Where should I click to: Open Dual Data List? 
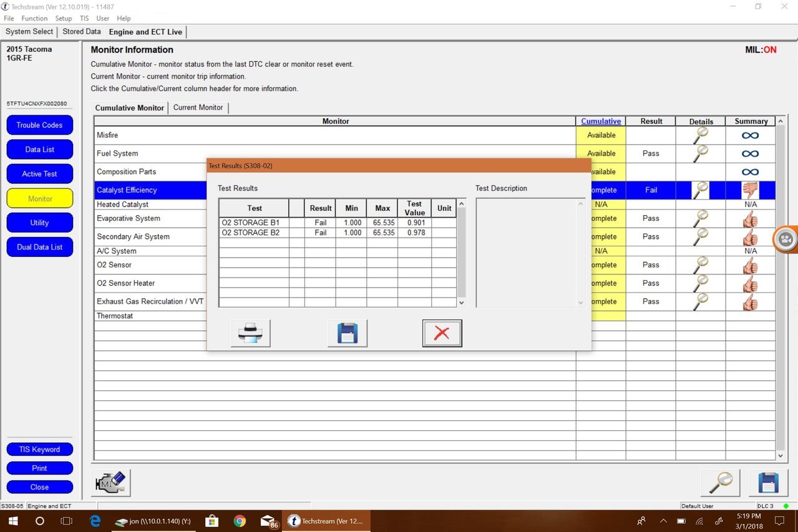39,247
